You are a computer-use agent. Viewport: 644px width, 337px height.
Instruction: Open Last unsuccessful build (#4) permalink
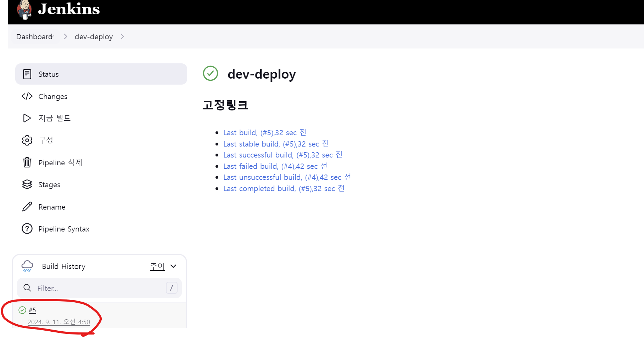287,177
